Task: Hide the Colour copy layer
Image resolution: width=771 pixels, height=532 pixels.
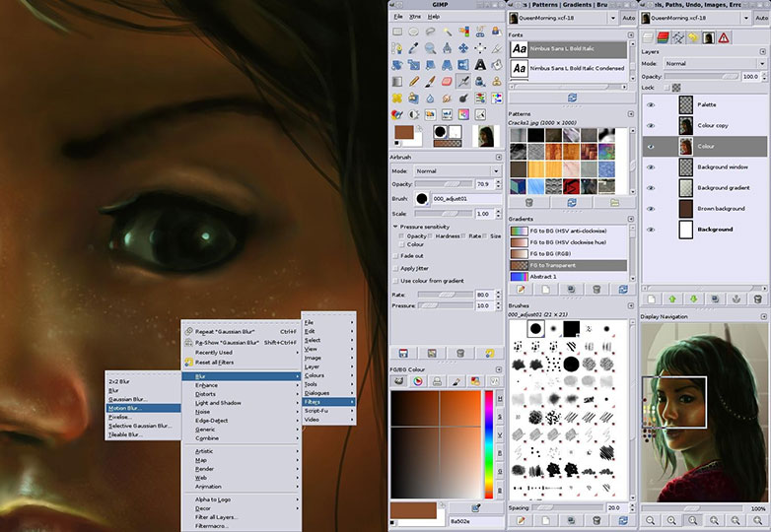Action: pyautogui.click(x=651, y=125)
